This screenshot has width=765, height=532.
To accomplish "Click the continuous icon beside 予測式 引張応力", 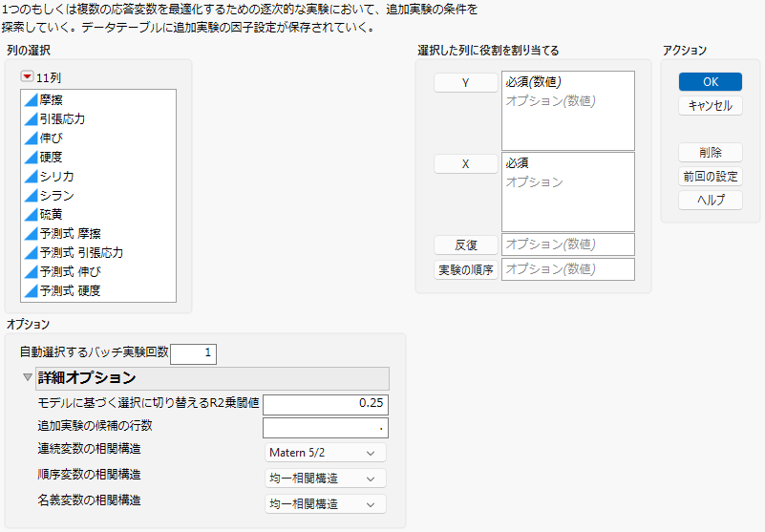I will [x=32, y=253].
